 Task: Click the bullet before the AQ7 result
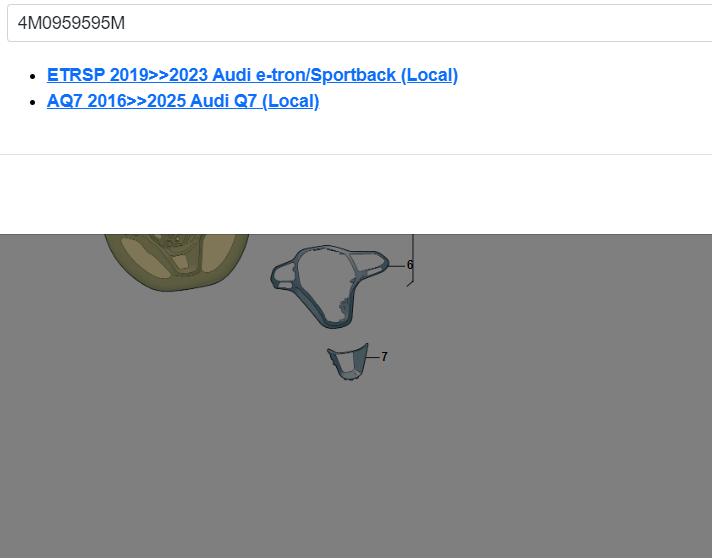point(32,102)
